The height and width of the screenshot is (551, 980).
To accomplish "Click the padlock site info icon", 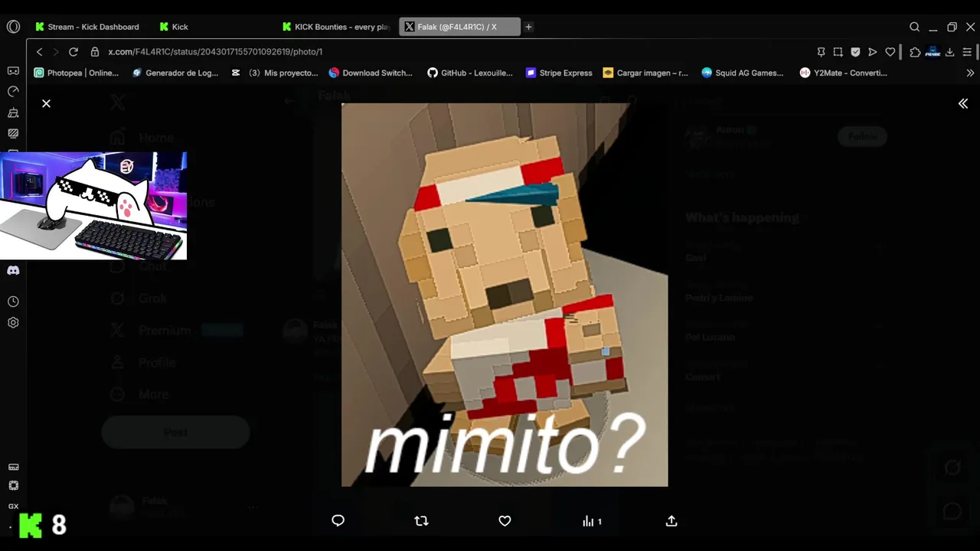I will point(95,52).
